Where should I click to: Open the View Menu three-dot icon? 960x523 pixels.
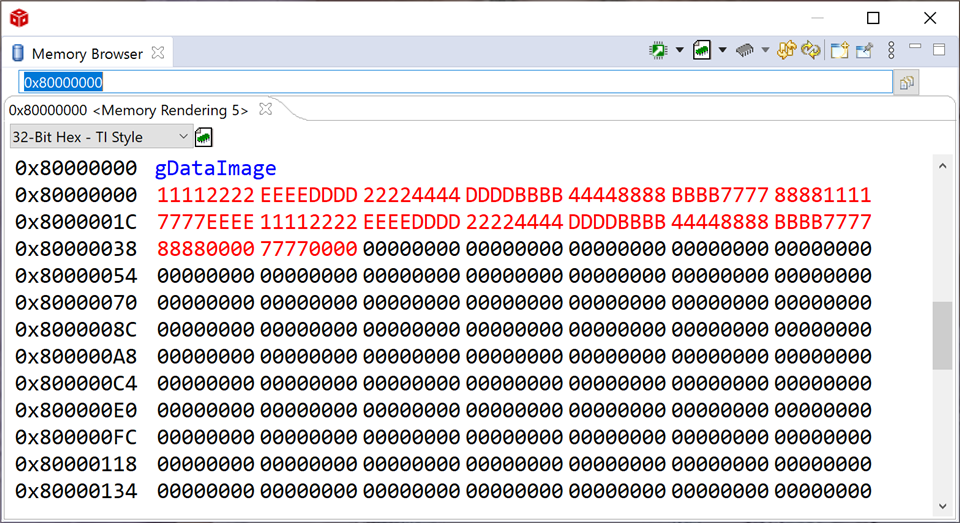coord(891,50)
